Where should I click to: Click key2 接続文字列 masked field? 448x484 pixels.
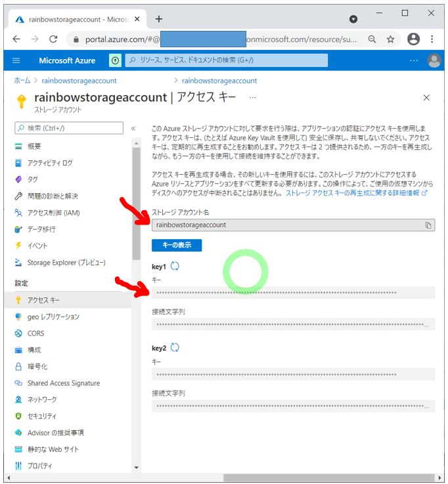pos(294,406)
